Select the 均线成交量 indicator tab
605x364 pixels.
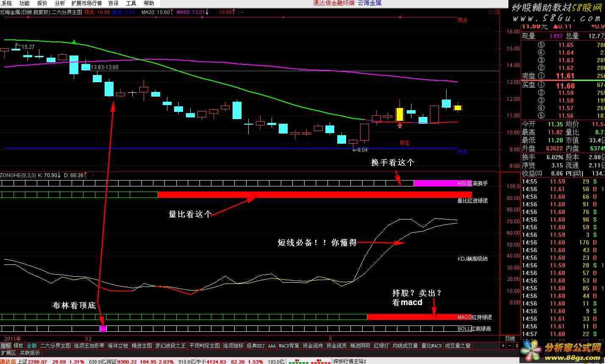[x=405, y=346]
